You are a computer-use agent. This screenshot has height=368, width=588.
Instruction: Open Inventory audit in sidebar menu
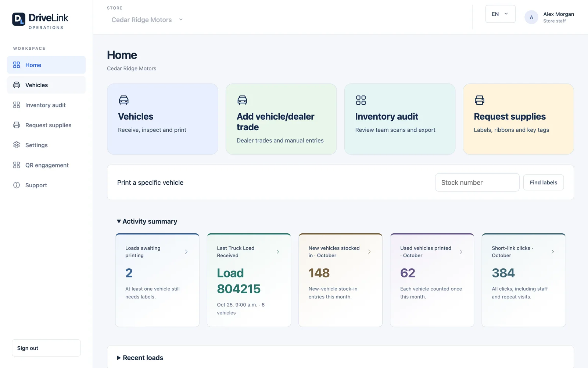(x=46, y=105)
